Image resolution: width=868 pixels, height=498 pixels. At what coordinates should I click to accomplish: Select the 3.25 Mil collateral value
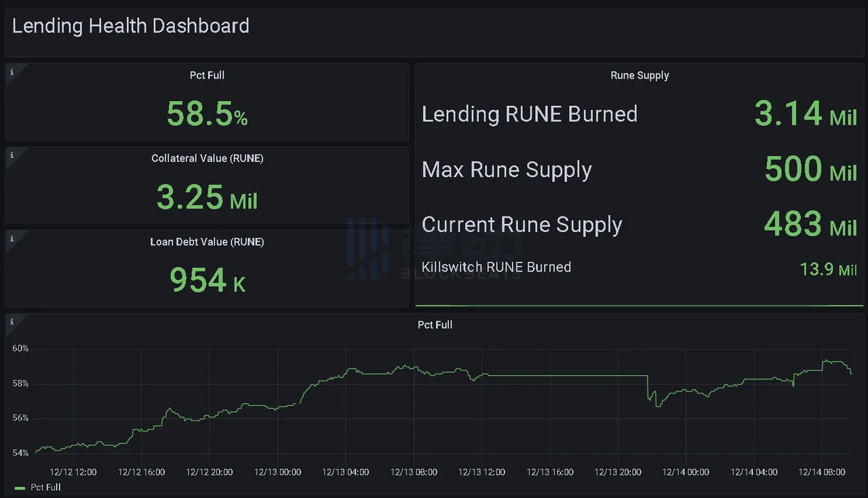point(207,197)
